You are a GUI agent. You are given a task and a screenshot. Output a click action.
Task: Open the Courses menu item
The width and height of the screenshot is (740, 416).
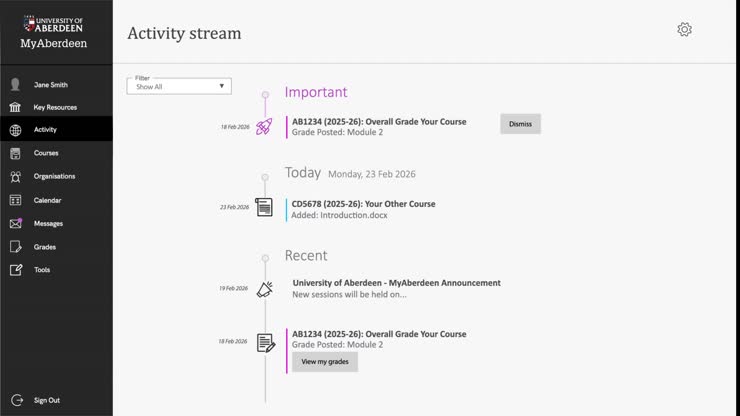tap(46, 153)
